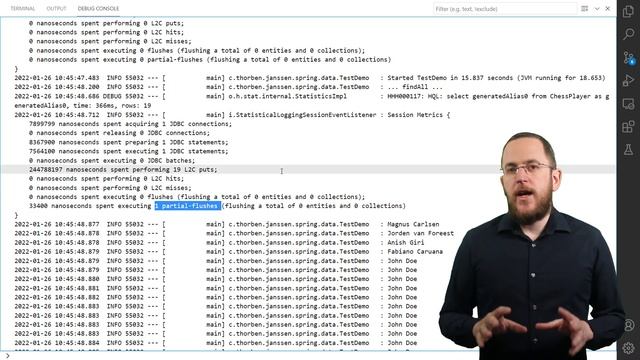The image size is (640, 360).
Task: Open the Source Control view
Action: pyautogui.click(x=629, y=58)
